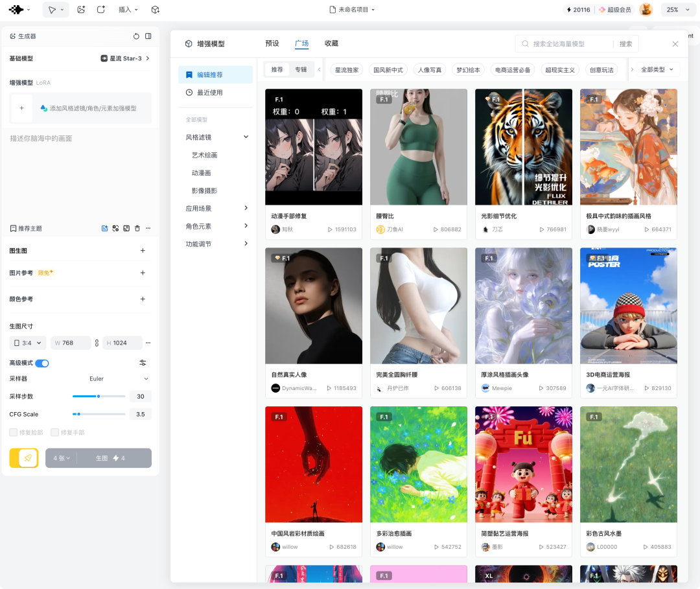
Task: Click the AI prompt writing icon in 推荐主题 row
Action: point(104,229)
